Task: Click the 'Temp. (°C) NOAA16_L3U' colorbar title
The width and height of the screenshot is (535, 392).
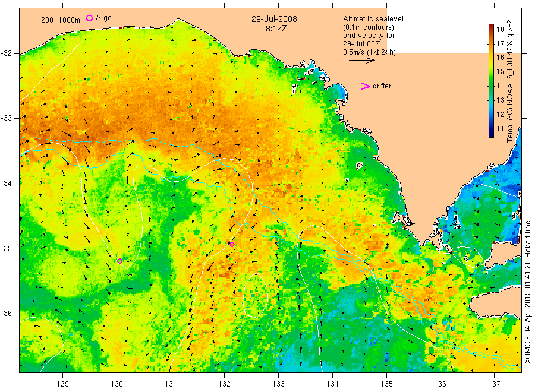Action: click(x=510, y=81)
